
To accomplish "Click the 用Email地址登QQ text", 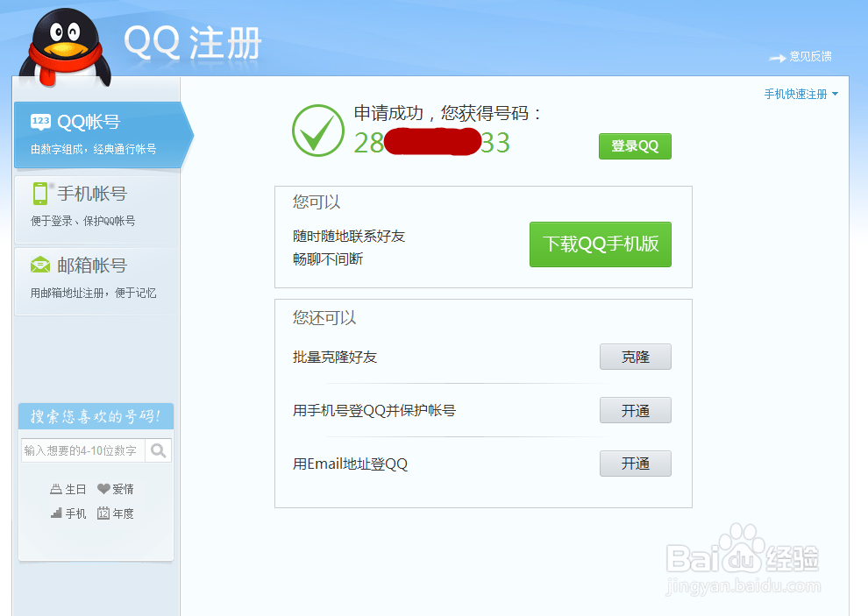I will pyautogui.click(x=351, y=464).
